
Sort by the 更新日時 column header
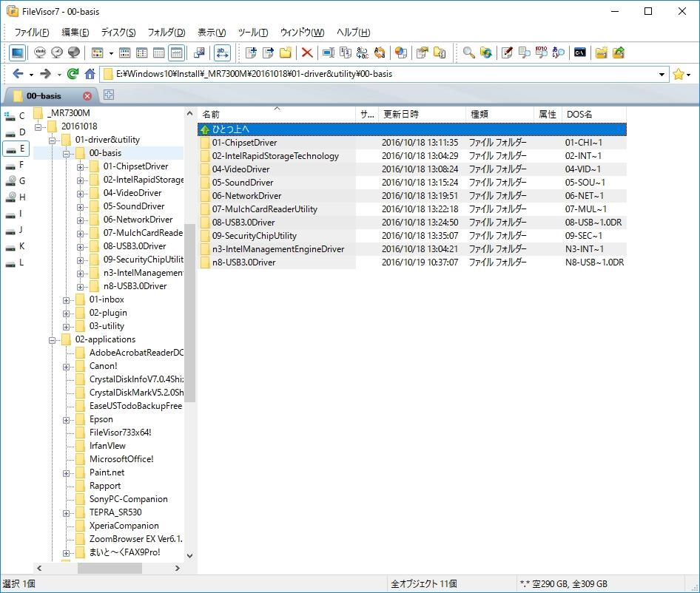point(422,114)
